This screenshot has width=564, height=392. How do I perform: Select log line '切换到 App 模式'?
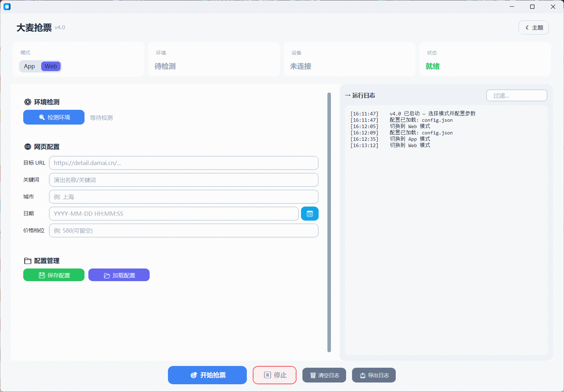[x=390, y=139]
